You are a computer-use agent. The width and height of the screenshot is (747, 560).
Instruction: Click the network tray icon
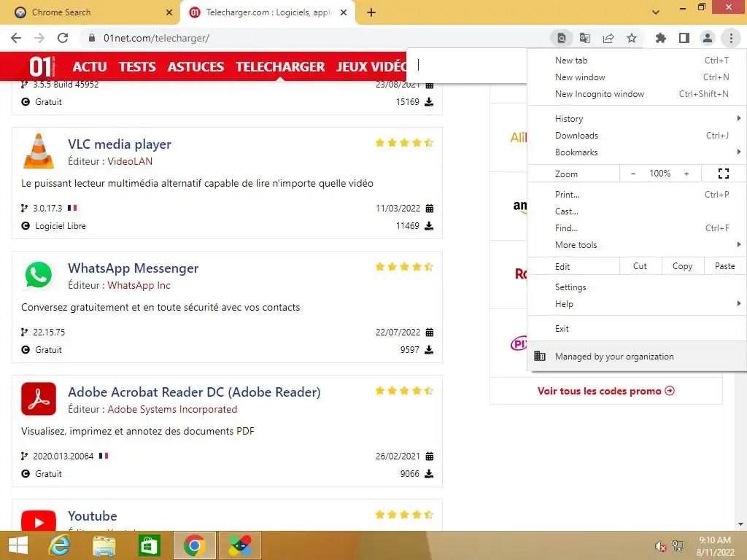(x=678, y=546)
